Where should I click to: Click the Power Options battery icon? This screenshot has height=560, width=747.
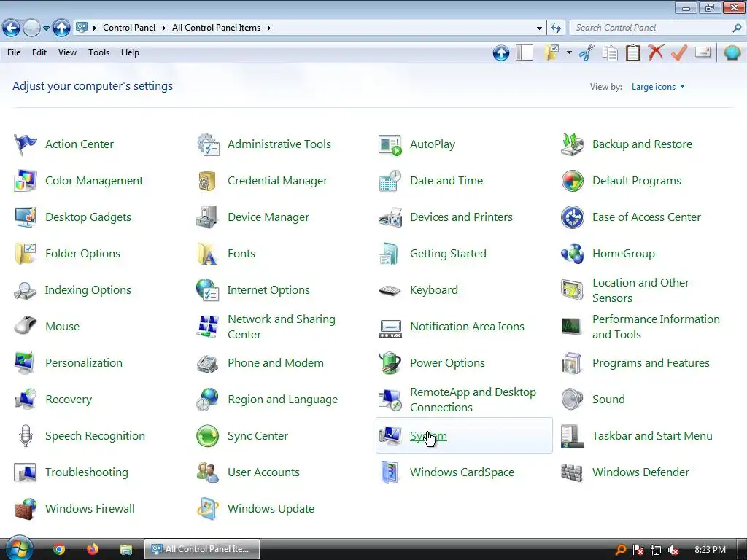tap(390, 363)
